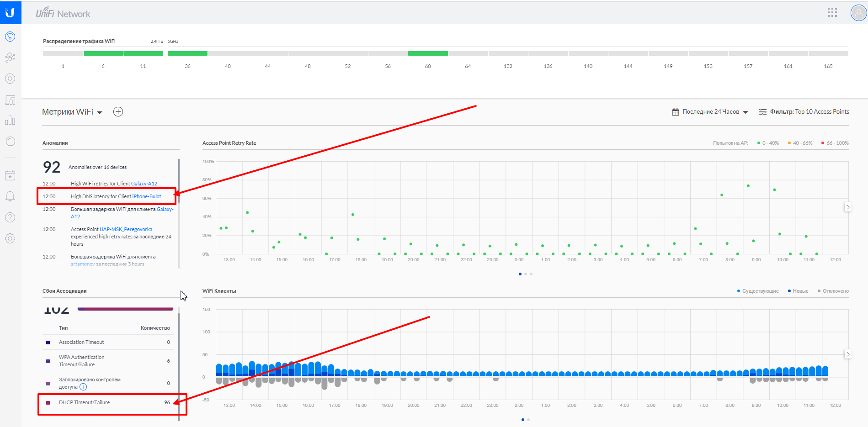Screen dimensions: 868x427
Task: Open the Statistics bar chart icon
Action: 10,120
